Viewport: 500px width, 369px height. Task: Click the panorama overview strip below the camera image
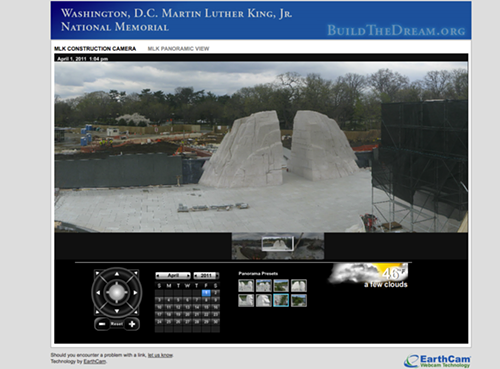(x=278, y=246)
